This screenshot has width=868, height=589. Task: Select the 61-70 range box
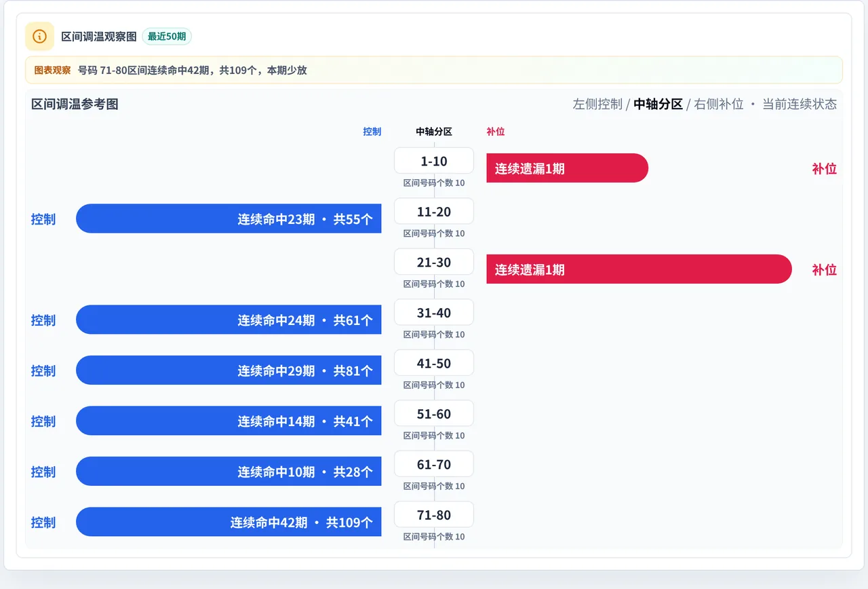[x=434, y=464]
